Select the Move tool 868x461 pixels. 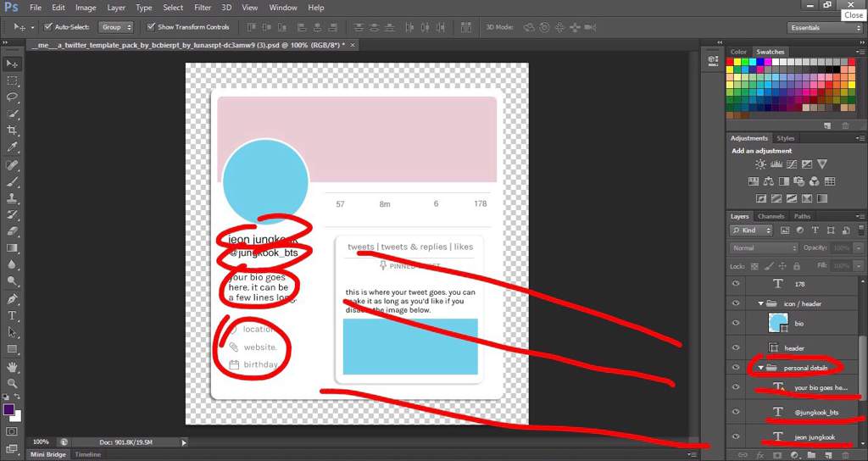tap(12, 64)
